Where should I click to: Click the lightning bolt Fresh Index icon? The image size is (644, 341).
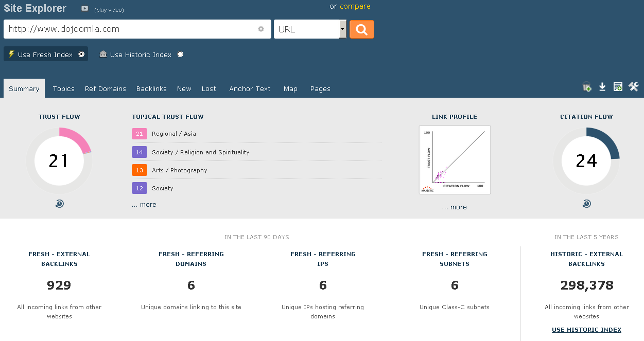coord(11,54)
